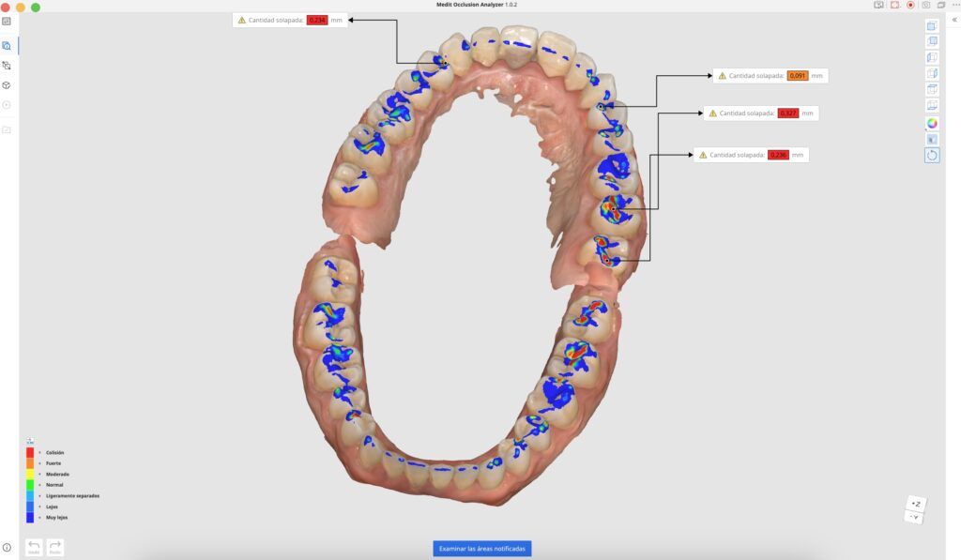Click the Medit Occlusion Analyzer window title

(476, 5)
